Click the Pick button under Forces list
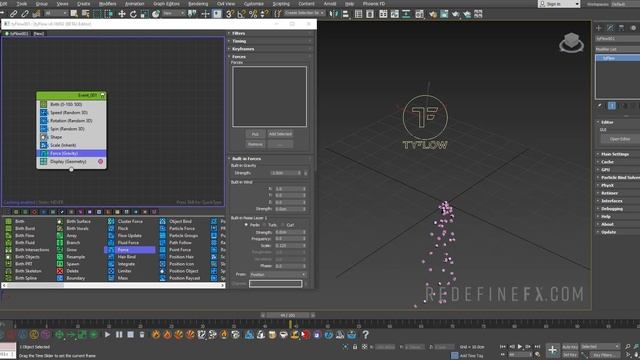The image size is (640, 360). 255,134
